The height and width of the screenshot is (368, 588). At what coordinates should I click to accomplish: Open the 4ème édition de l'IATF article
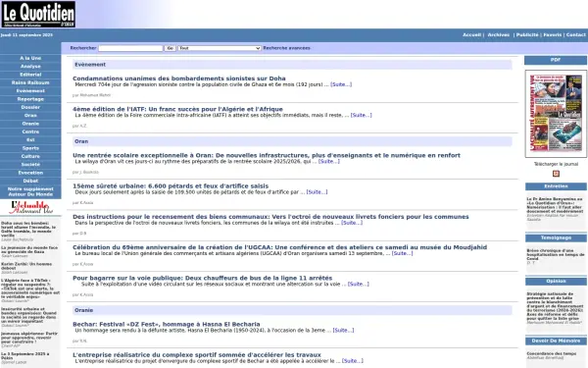coord(177,109)
